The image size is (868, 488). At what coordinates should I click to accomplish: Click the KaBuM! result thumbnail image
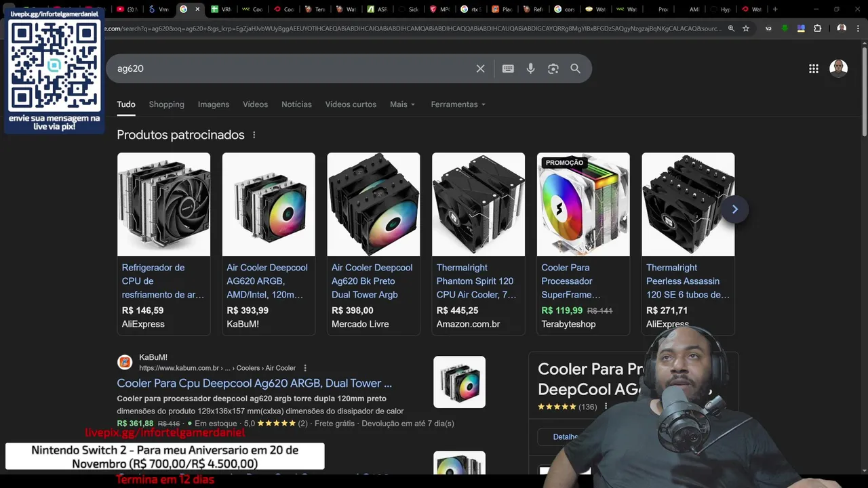pyautogui.click(x=459, y=382)
